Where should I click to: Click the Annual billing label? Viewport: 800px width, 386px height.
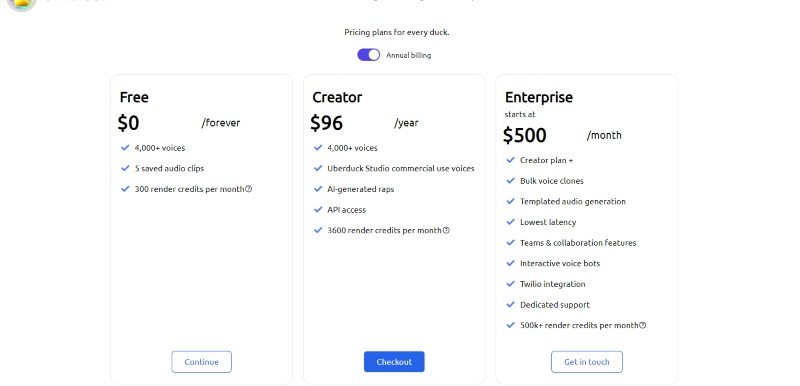coord(408,55)
